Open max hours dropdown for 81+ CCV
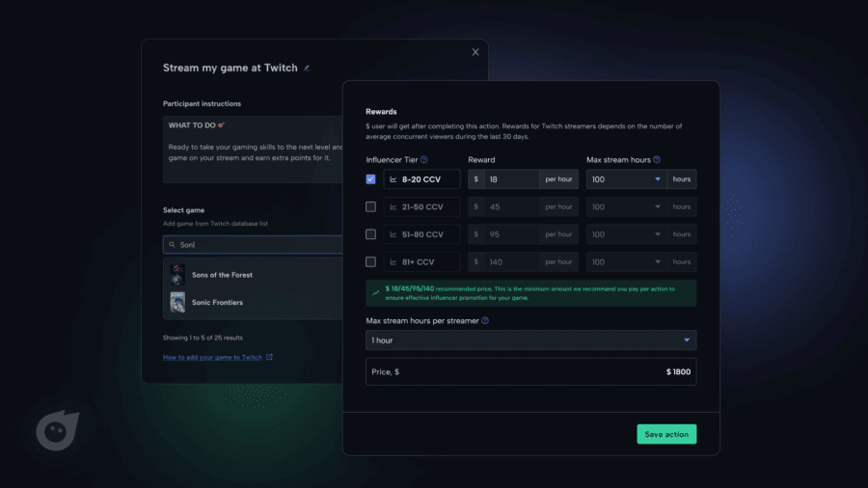The height and width of the screenshot is (488, 868). (627, 262)
